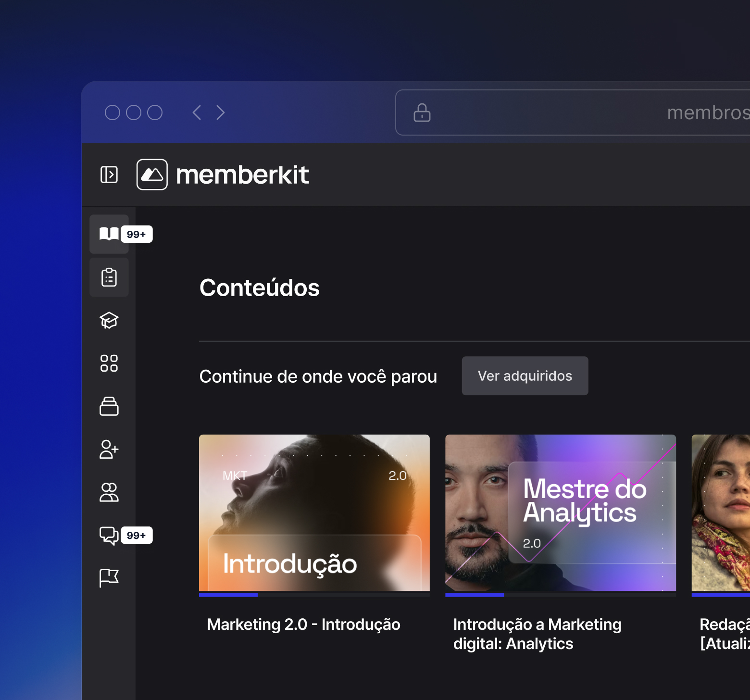Screen dimensions: 750x700
Task: Select the members group sidebar icon
Action: [109, 492]
